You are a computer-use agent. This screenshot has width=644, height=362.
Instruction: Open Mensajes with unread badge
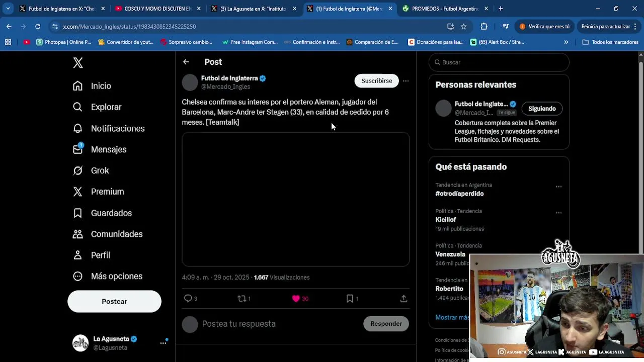click(x=99, y=149)
